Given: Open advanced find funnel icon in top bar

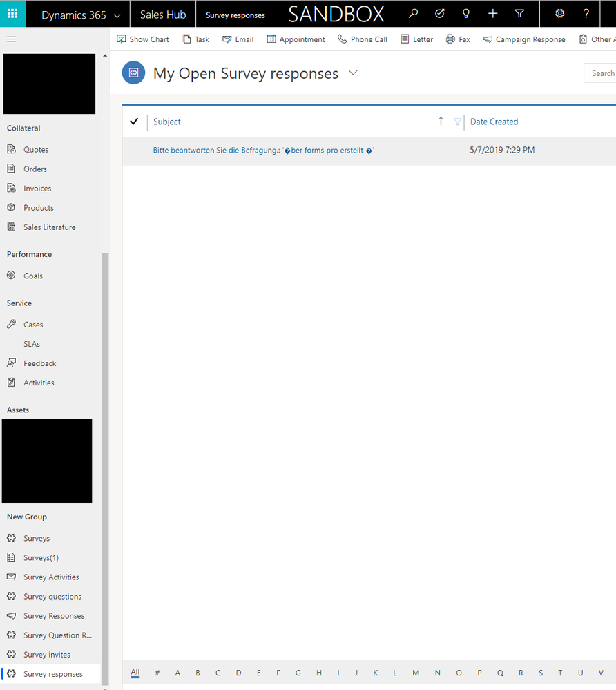Looking at the screenshot, I should [x=519, y=14].
